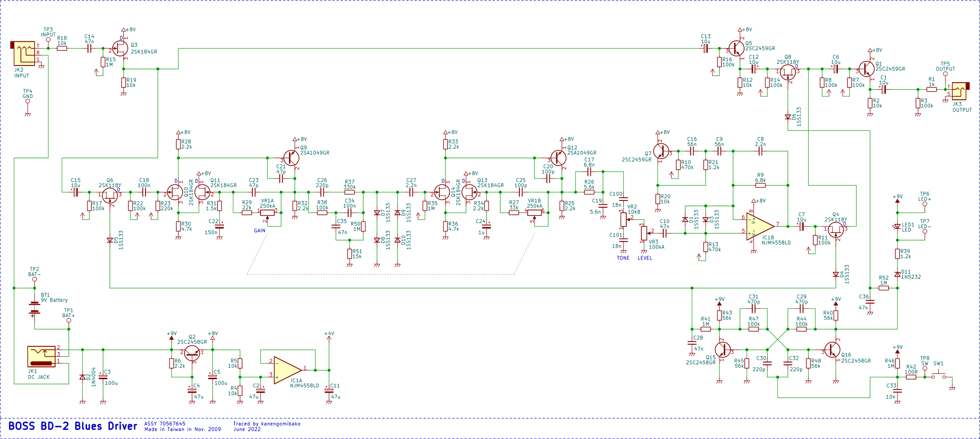The height and width of the screenshot is (439, 980).
Task: Click the TP5 OUTPUT test point circle
Action: coord(945,74)
